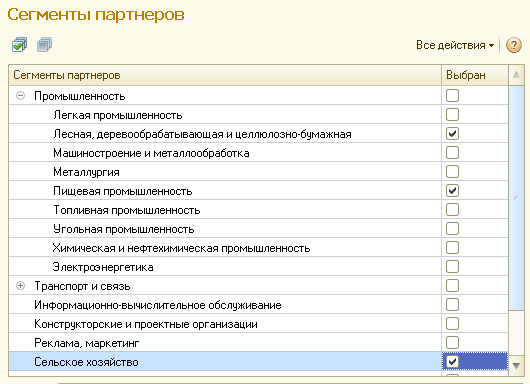The width and height of the screenshot is (530, 384).
Task: Check the Угольная промышленность checkbox
Action: [x=452, y=229]
